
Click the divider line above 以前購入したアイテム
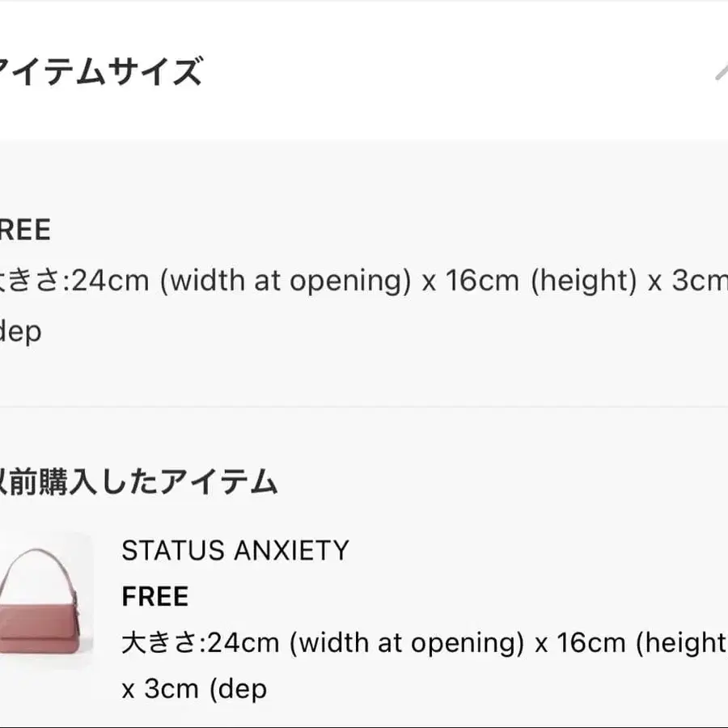coord(364,407)
